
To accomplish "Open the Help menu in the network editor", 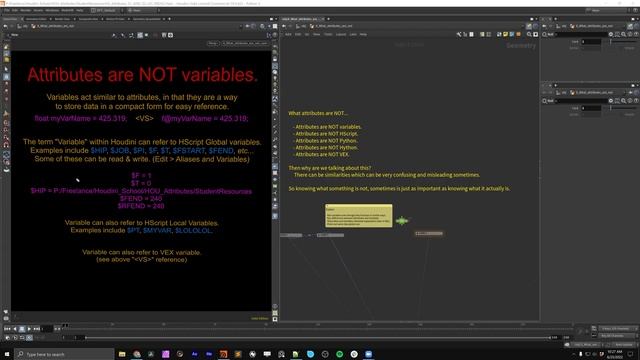I will coord(363,35).
